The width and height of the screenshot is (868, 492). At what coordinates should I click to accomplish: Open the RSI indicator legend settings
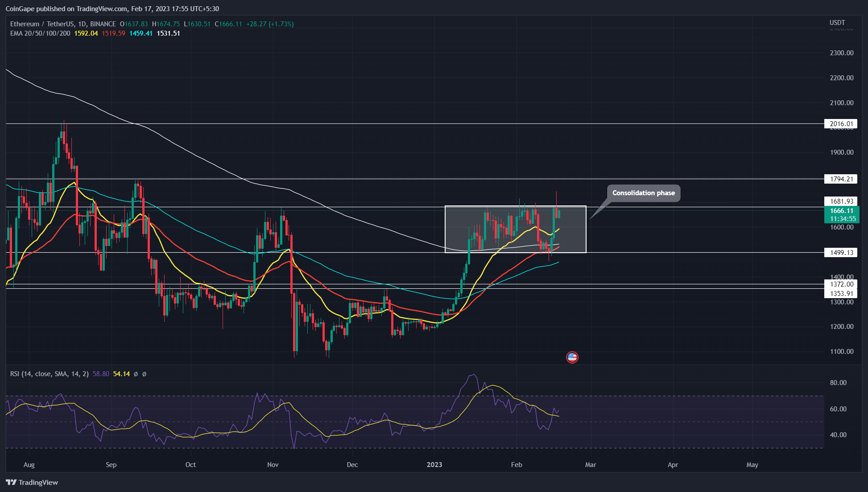[x=50, y=374]
